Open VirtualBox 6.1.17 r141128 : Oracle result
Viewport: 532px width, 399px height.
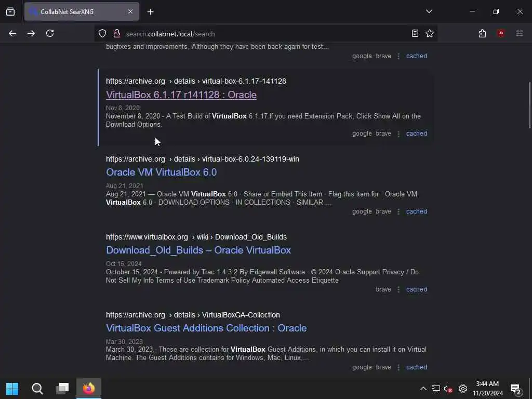tap(181, 95)
